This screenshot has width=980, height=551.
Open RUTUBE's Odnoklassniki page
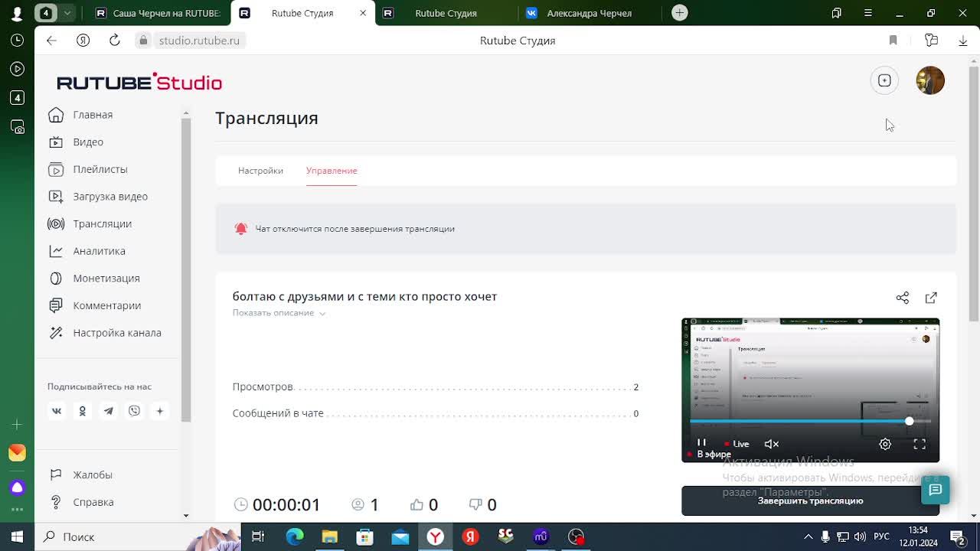(x=83, y=411)
